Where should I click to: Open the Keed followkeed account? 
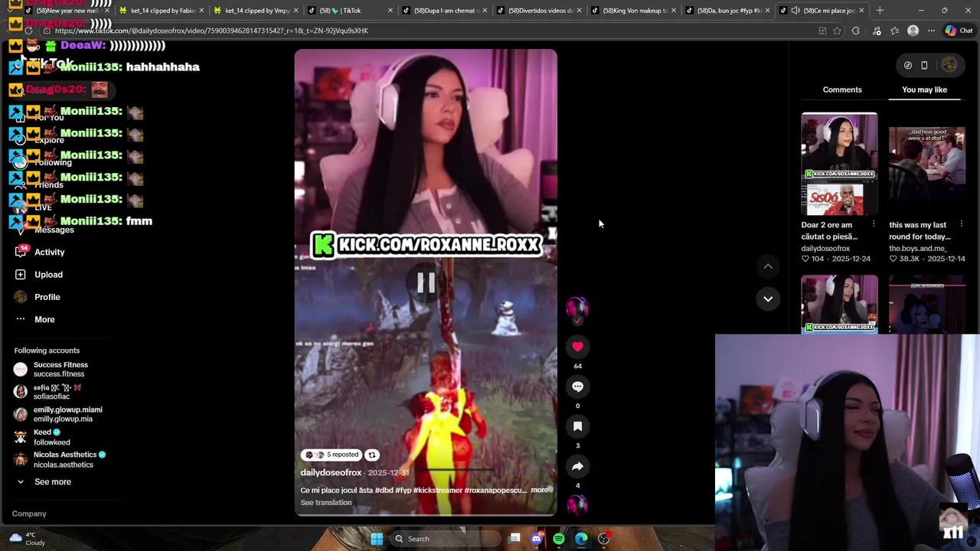(51, 437)
